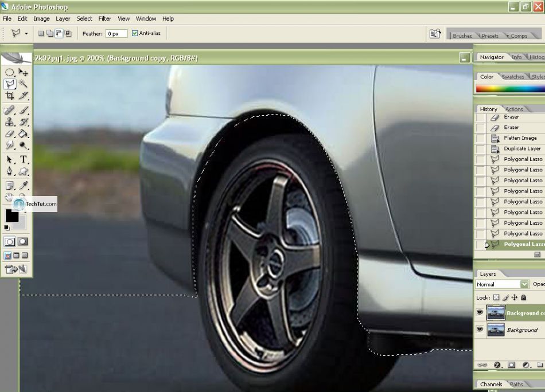The height and width of the screenshot is (392, 545).
Task: Open the File Browser toggle icon
Action: [x=435, y=34]
